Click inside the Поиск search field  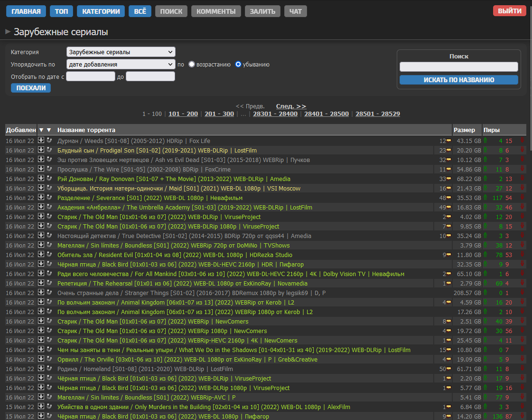(458, 67)
